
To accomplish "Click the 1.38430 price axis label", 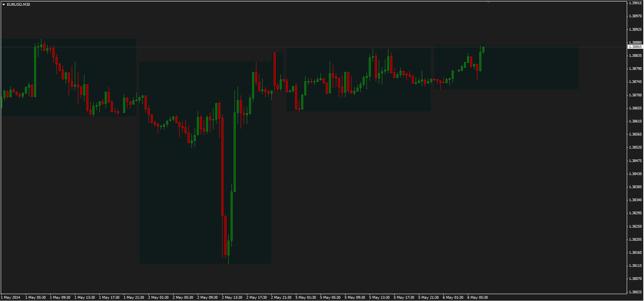I will (635, 174).
